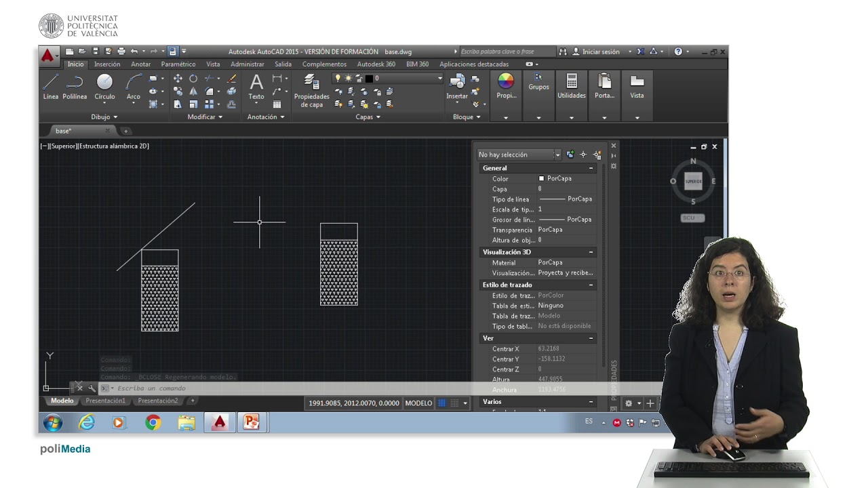This screenshot has height=488, width=868.
Task: Open the Inserción ribbon tab
Action: pyautogui.click(x=107, y=64)
